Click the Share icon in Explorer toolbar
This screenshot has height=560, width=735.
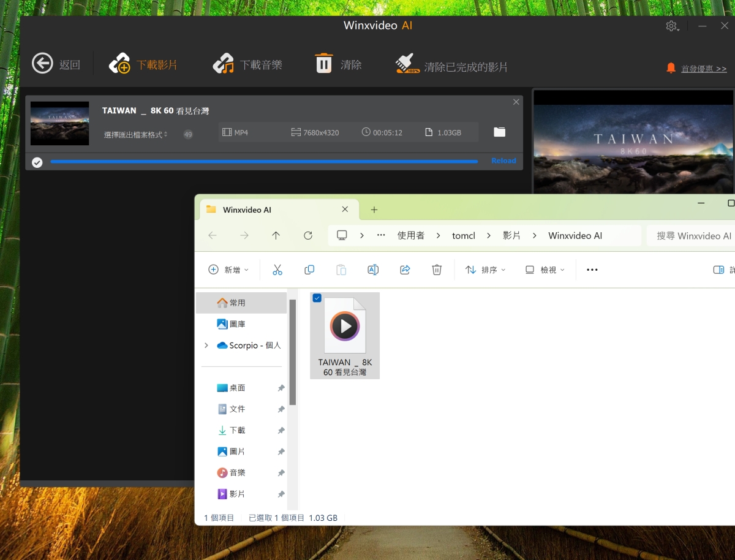[x=405, y=270]
